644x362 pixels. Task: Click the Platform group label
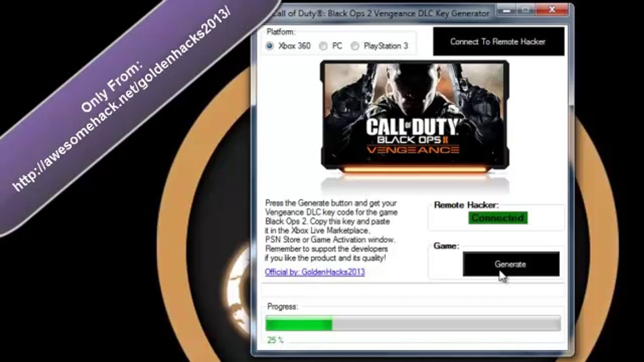point(281,32)
